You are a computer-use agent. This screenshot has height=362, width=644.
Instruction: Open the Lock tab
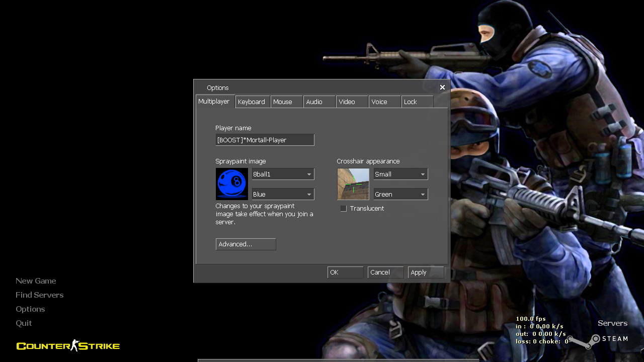(410, 102)
